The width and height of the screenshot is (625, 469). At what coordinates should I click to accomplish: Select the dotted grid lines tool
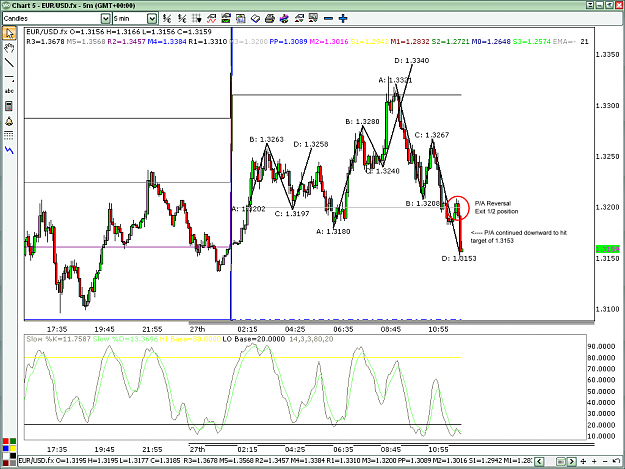click(9, 135)
